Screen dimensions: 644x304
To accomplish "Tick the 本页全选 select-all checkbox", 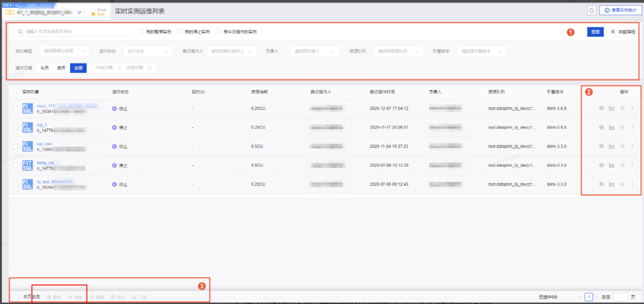I will pos(16,297).
